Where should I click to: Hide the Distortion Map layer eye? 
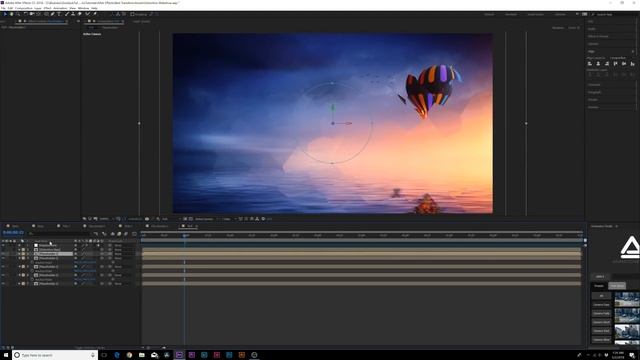point(3,249)
